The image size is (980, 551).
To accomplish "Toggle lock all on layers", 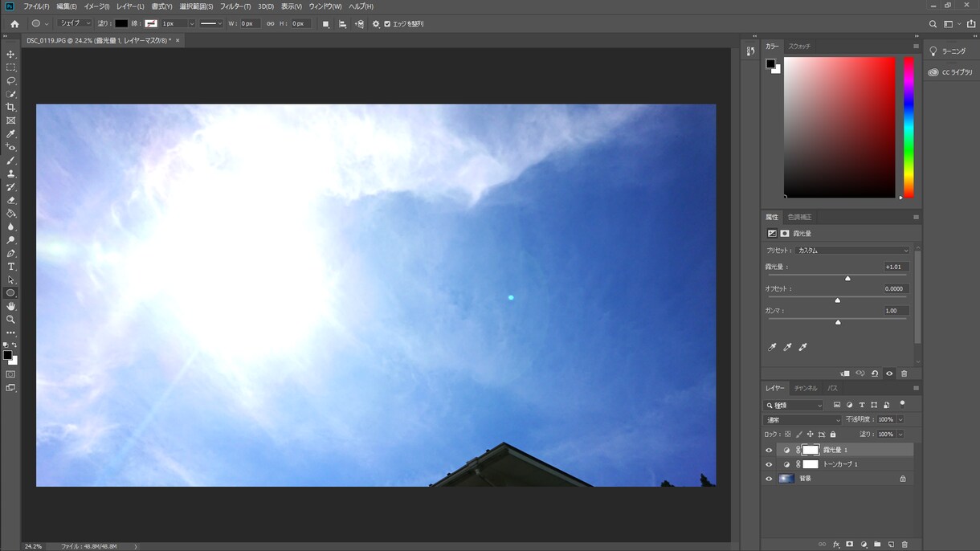I will pos(833,435).
